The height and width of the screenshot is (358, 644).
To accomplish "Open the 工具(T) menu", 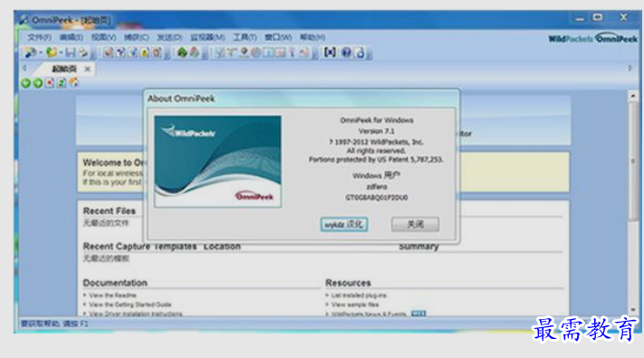I will [x=245, y=37].
